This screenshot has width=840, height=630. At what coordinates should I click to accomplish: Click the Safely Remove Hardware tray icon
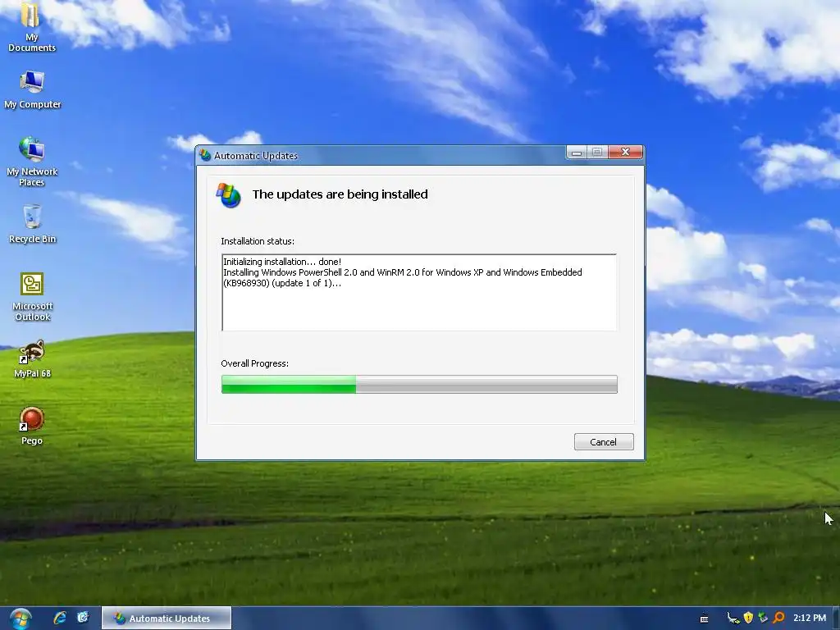click(733, 619)
